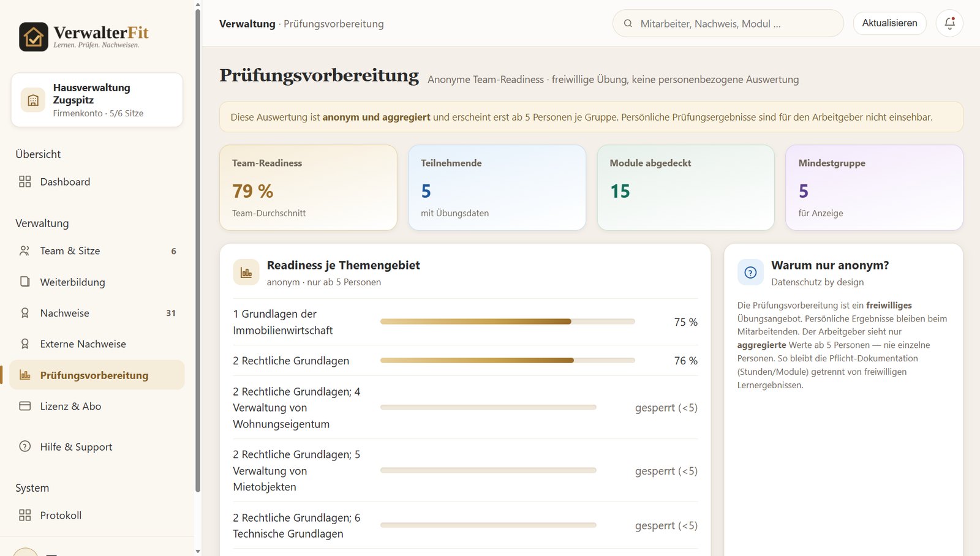Click the grid icon beside Protokoll

(x=25, y=515)
